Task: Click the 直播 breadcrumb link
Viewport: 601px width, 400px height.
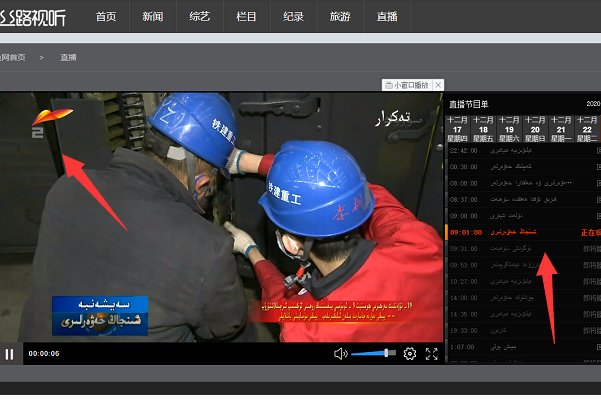Action: pyautogui.click(x=68, y=57)
